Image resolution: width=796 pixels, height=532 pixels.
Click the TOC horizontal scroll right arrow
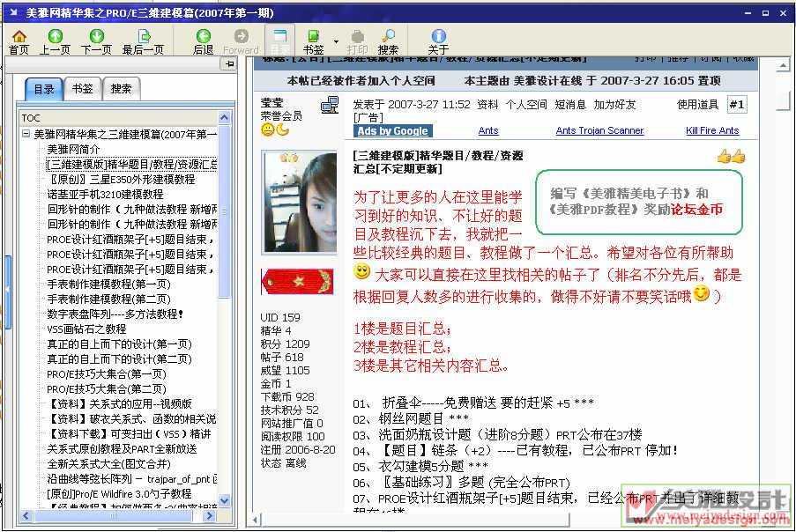pos(209,515)
